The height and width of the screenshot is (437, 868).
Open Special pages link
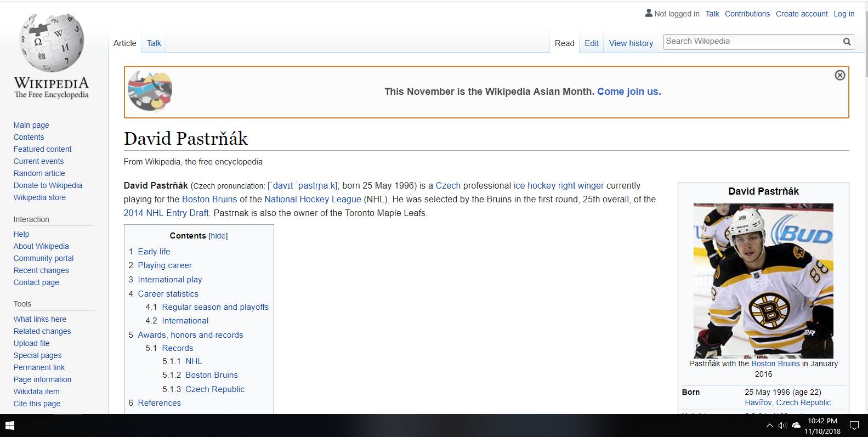tap(37, 355)
